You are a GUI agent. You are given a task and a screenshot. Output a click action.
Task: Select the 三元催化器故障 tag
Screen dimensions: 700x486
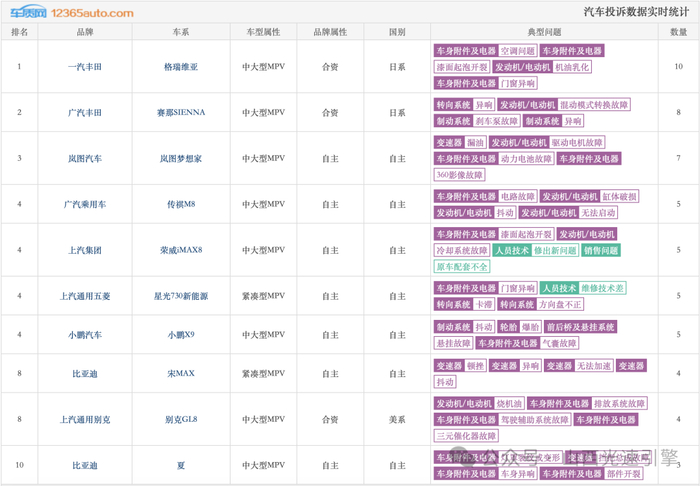pyautogui.click(x=466, y=436)
